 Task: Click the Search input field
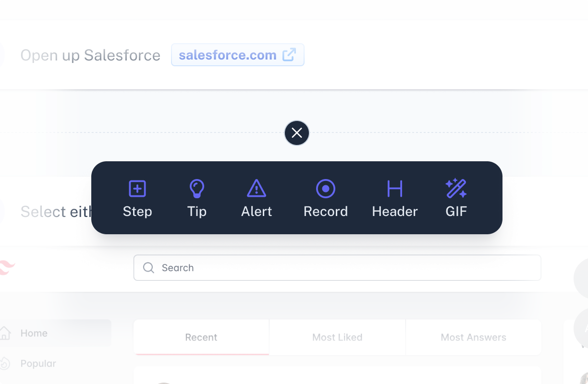[337, 268]
